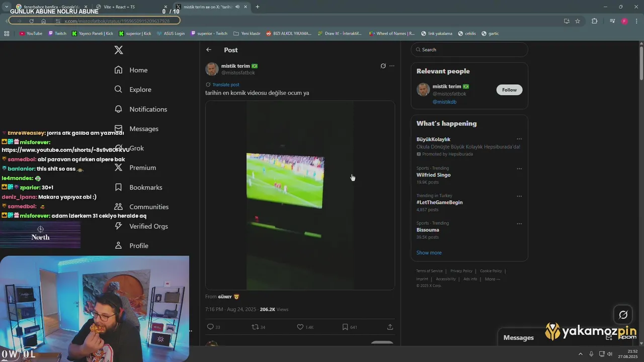The height and width of the screenshot is (362, 644).
Task: Open the post's more options menu
Action: tap(392, 66)
